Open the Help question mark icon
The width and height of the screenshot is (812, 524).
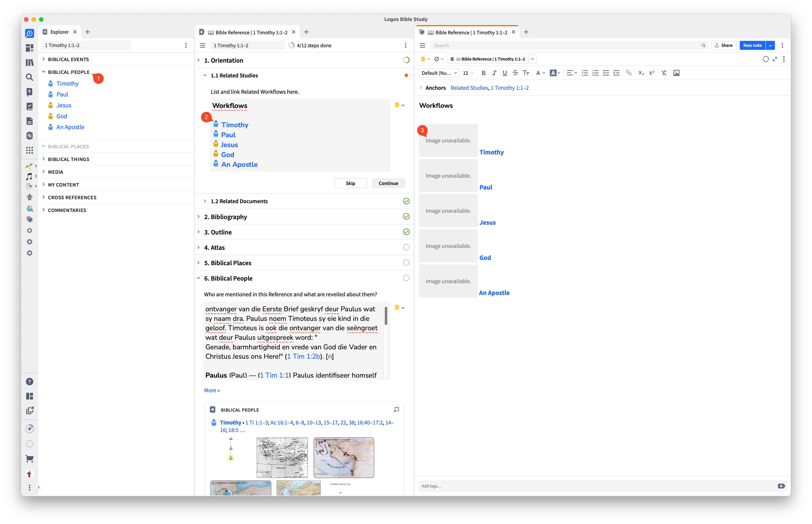tap(30, 382)
